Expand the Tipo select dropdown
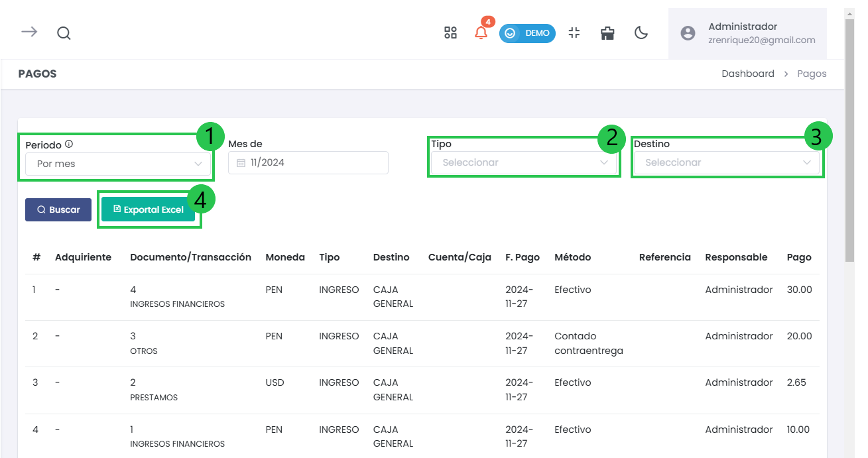The height and width of the screenshot is (458, 868). point(525,162)
